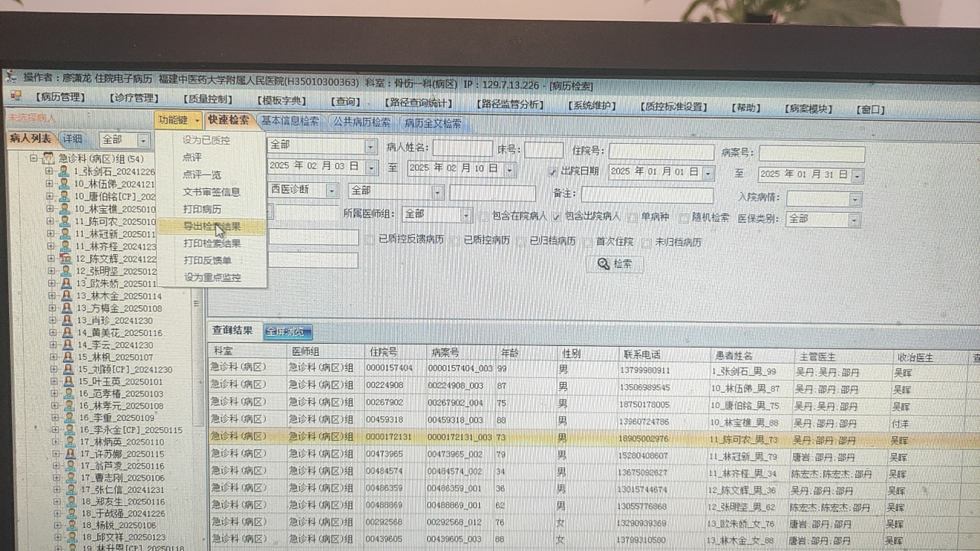Open the 西医诊断 dropdown
Image resolution: width=980 pixels, height=551 pixels.
[332, 191]
